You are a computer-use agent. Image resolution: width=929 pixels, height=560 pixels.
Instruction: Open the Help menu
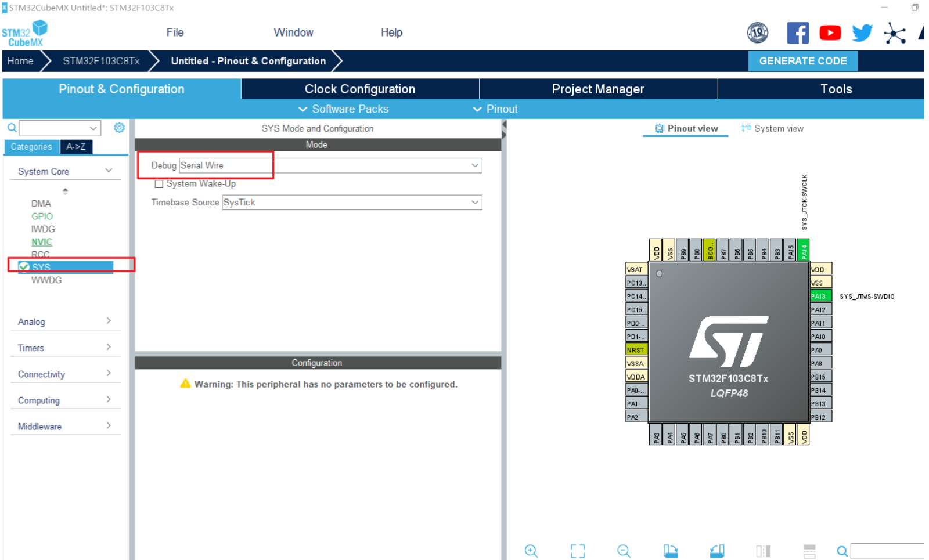391,32
